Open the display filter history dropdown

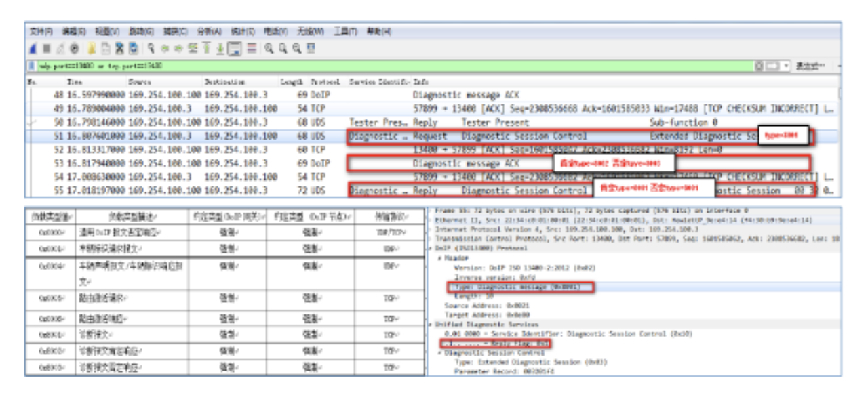tap(785, 66)
